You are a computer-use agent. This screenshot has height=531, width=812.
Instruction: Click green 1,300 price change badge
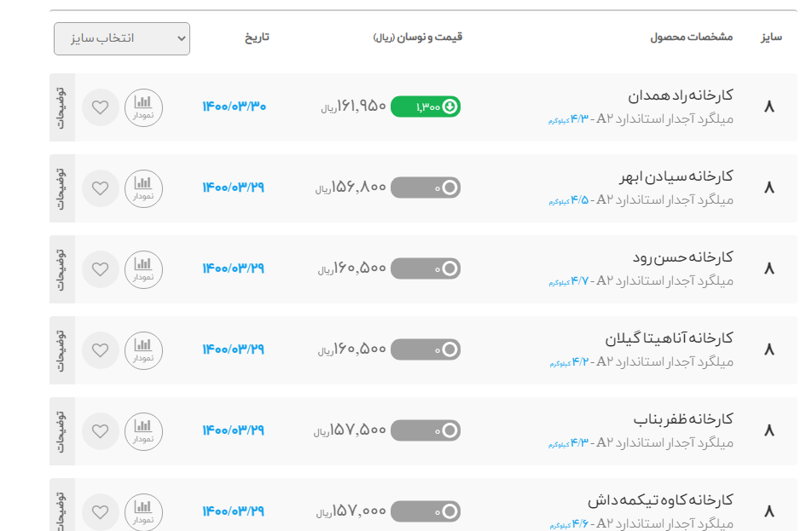tap(426, 107)
